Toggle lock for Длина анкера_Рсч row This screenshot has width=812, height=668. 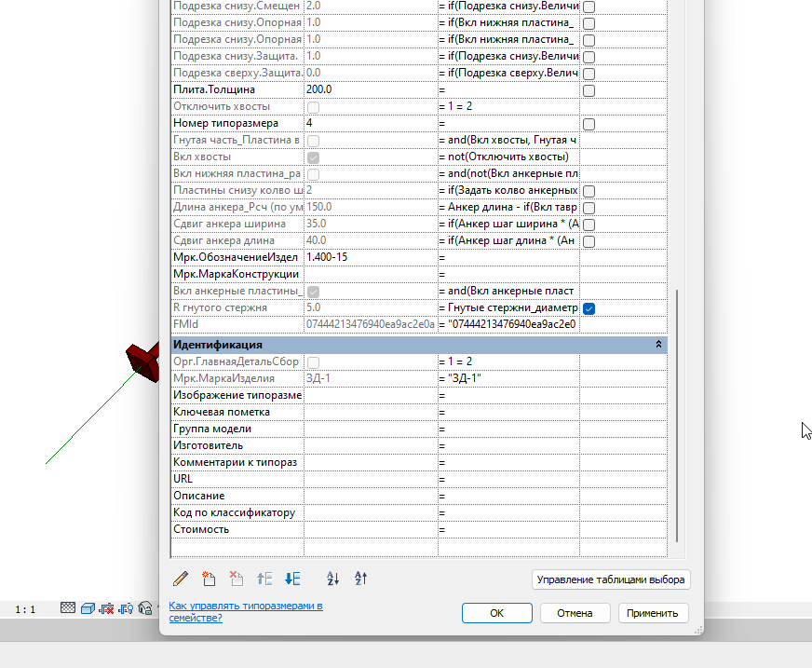pyautogui.click(x=589, y=208)
